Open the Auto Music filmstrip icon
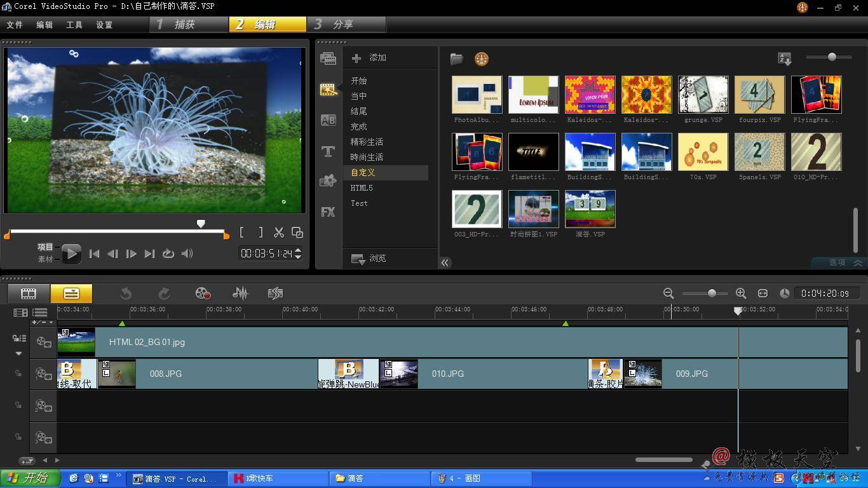 pyautogui.click(x=275, y=294)
